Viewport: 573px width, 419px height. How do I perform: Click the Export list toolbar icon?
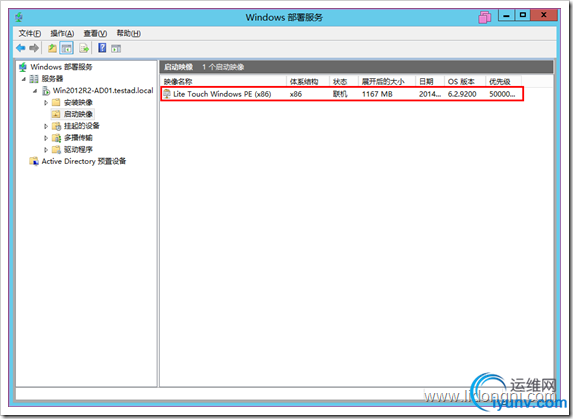(84, 48)
